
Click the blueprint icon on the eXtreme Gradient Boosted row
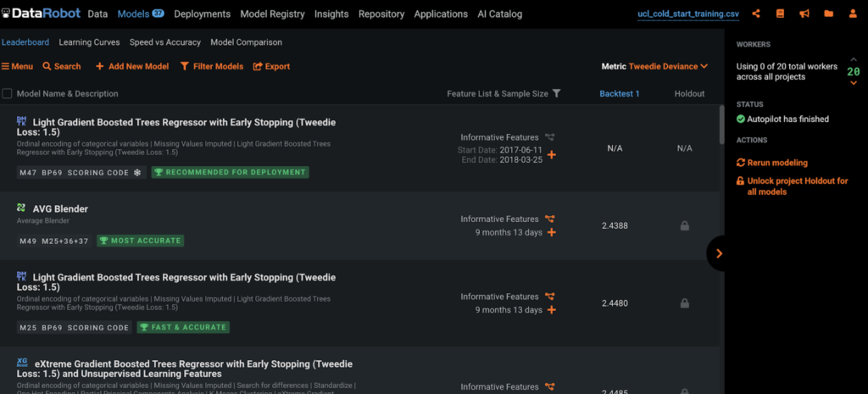pos(549,387)
